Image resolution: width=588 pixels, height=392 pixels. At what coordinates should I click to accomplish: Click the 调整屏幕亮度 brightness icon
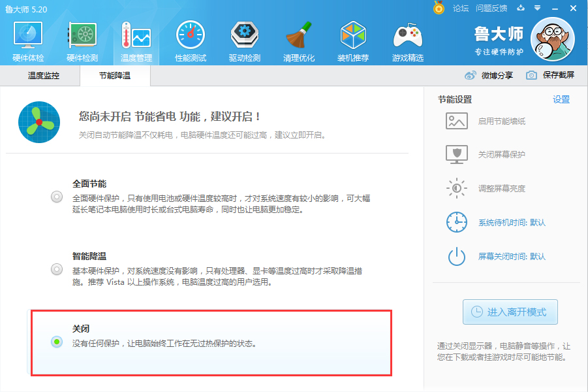pyautogui.click(x=456, y=188)
